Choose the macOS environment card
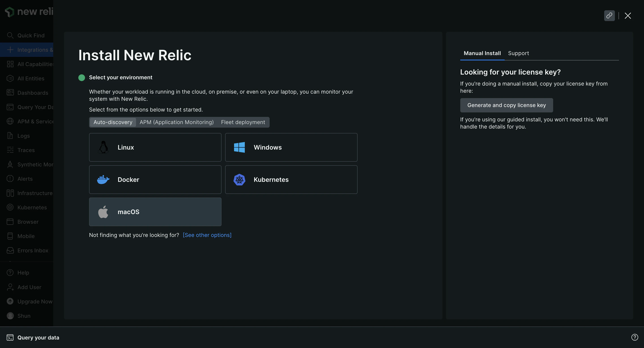Viewport: 644px width, 348px height. pyautogui.click(x=155, y=212)
